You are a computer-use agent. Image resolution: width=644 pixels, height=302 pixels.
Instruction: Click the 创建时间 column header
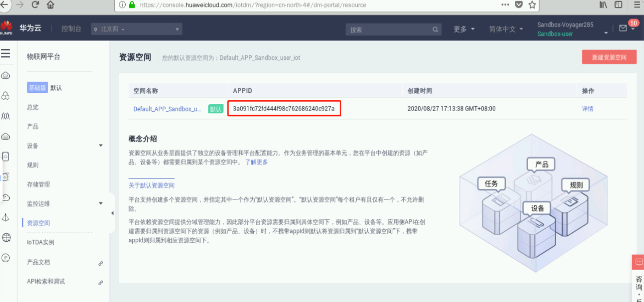[x=420, y=91]
